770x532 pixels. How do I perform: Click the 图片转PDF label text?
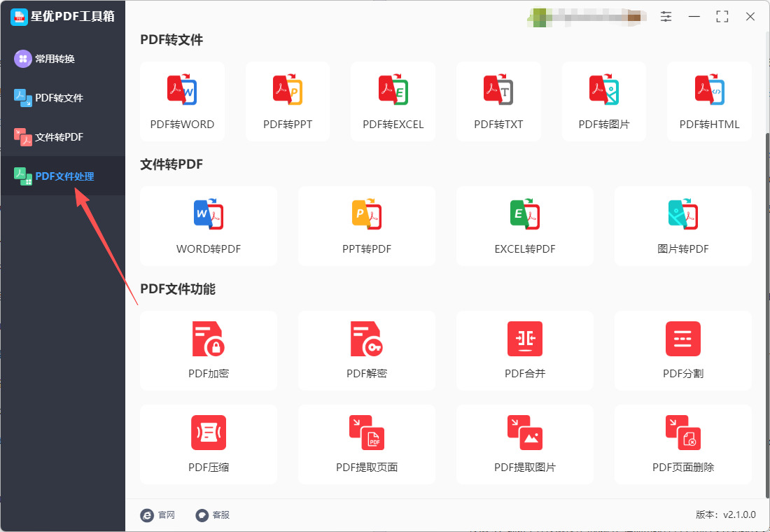pos(683,249)
